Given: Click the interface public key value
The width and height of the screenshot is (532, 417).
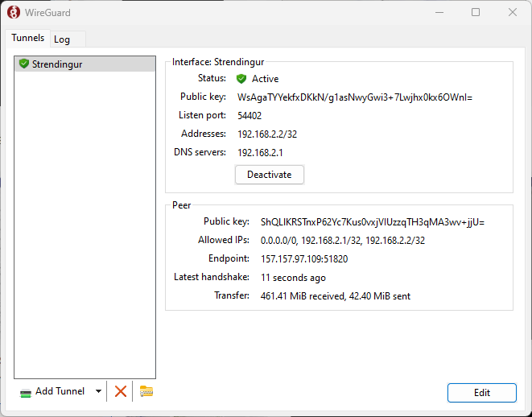Looking at the screenshot, I should pos(355,97).
